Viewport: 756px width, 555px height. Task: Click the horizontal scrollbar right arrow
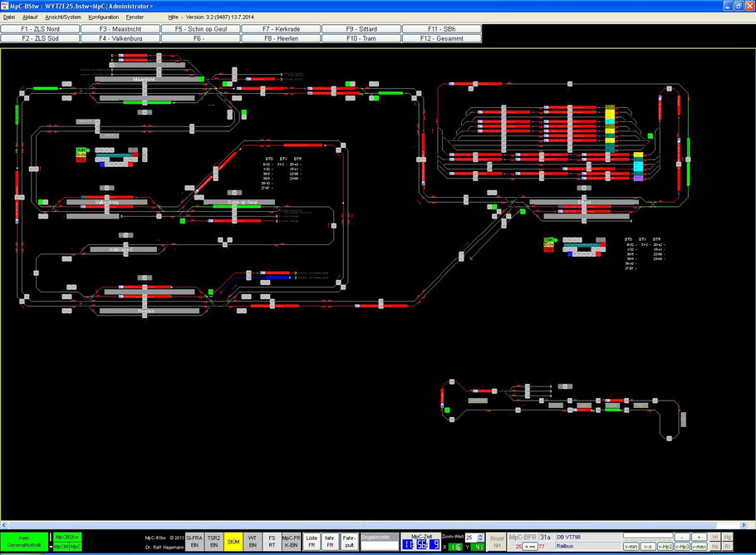[x=743, y=524]
